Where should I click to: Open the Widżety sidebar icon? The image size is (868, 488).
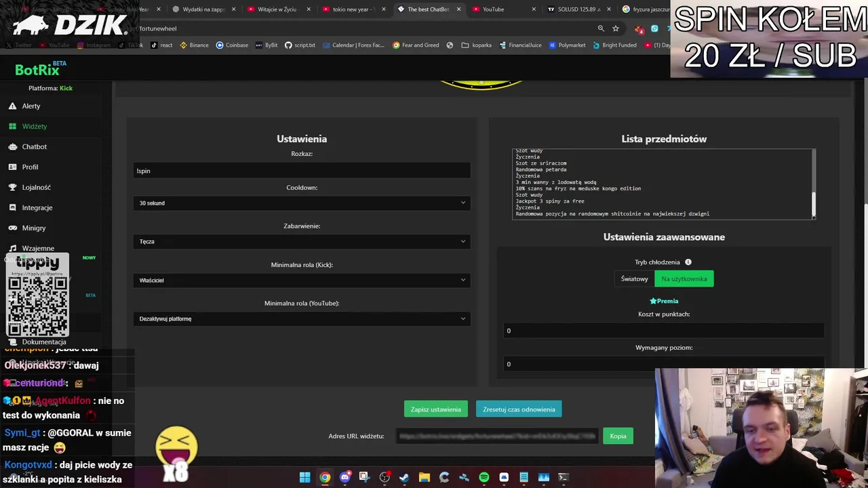(x=13, y=126)
